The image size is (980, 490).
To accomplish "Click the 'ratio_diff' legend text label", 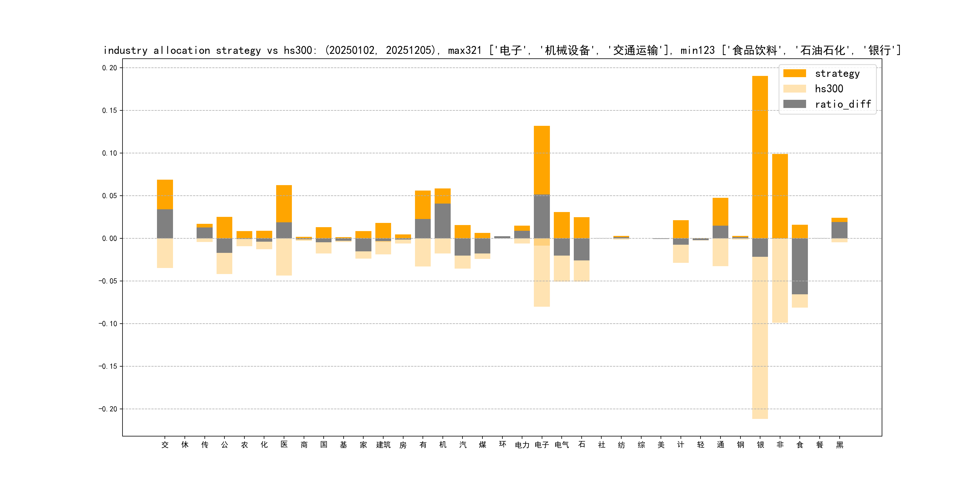I will [x=843, y=104].
